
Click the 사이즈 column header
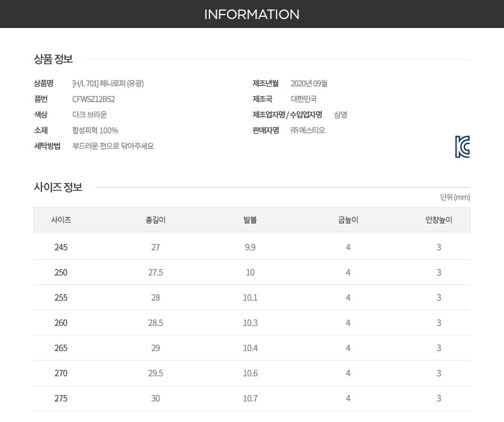pyautogui.click(x=61, y=220)
